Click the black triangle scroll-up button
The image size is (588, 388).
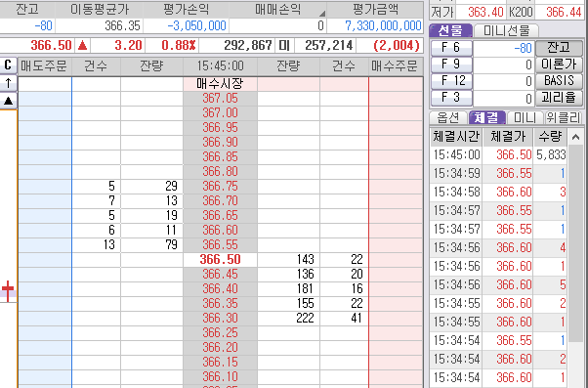(x=8, y=101)
